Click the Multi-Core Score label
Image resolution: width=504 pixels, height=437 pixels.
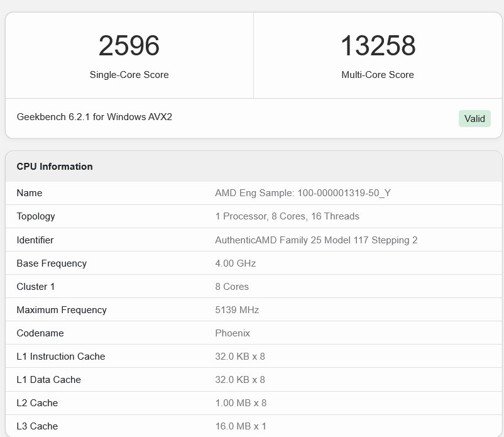tap(378, 74)
